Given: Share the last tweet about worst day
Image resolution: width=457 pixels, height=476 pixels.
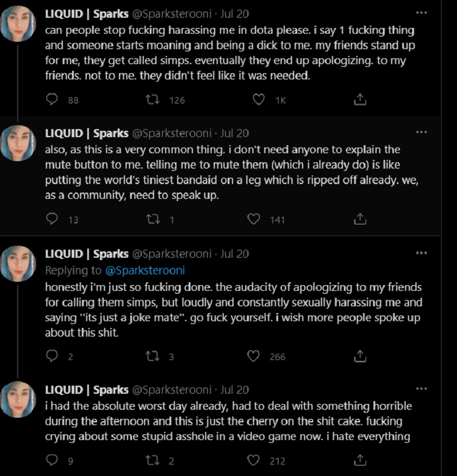Looking at the screenshot, I should (360, 460).
